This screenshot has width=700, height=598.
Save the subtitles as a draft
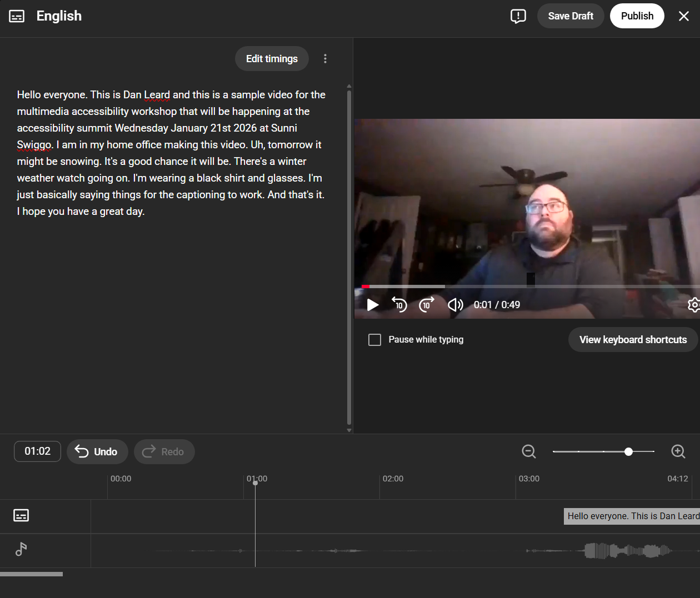click(571, 16)
